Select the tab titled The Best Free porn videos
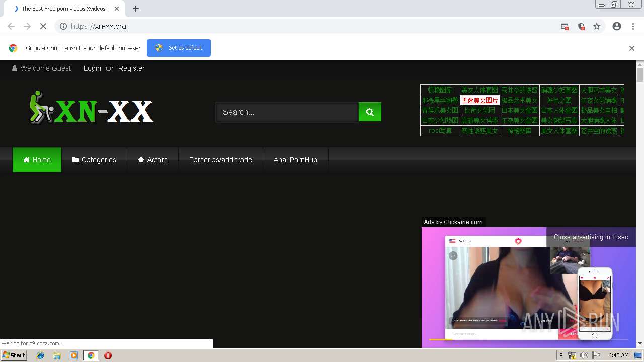This screenshot has width=644, height=362. (x=63, y=9)
